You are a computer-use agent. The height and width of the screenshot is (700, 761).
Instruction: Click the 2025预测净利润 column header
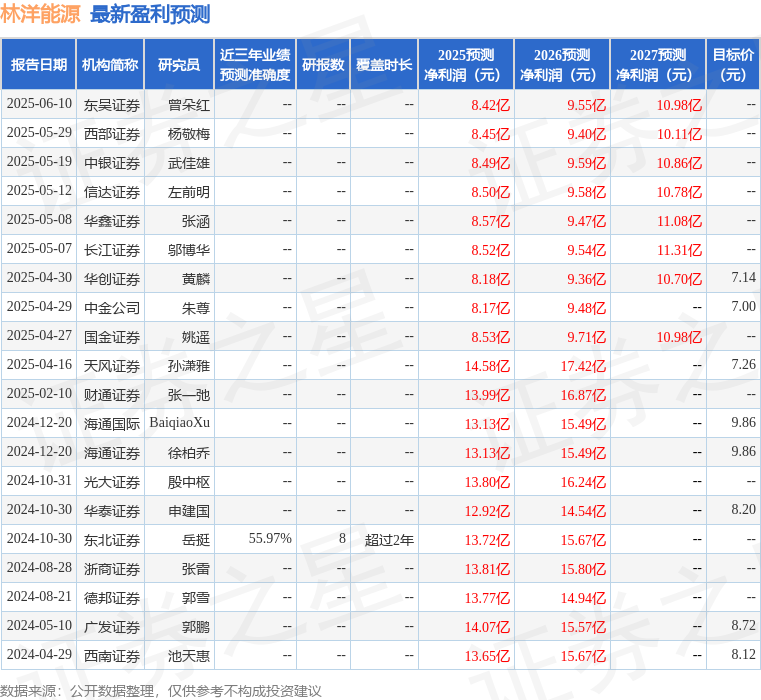pyautogui.click(x=466, y=65)
